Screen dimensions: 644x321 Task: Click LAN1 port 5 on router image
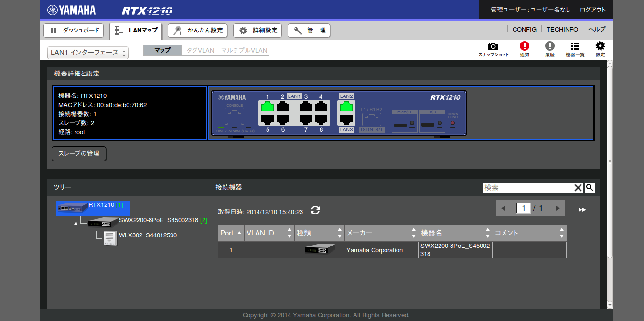[x=268, y=119]
